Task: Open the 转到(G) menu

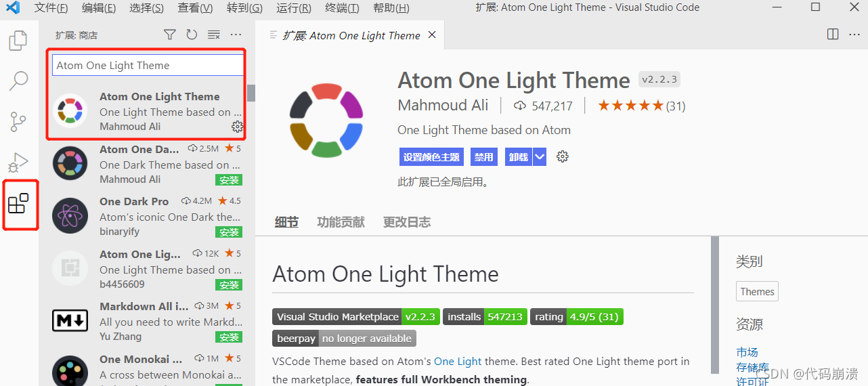Action: tap(244, 8)
